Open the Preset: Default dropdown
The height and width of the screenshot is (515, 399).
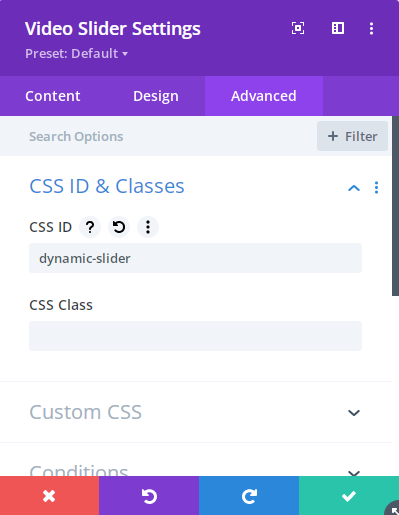tap(76, 54)
